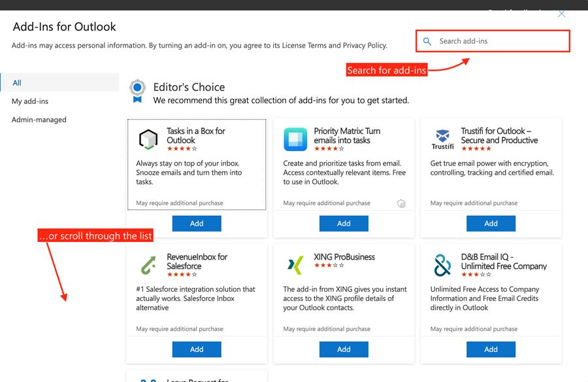
Task: Click Trustifi five-star rating
Action: 476,148
